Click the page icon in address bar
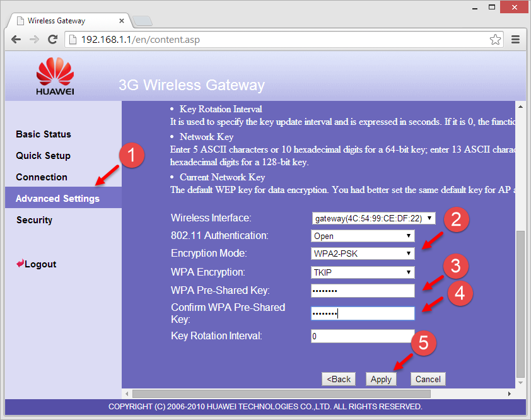531x420 pixels. [x=73, y=40]
